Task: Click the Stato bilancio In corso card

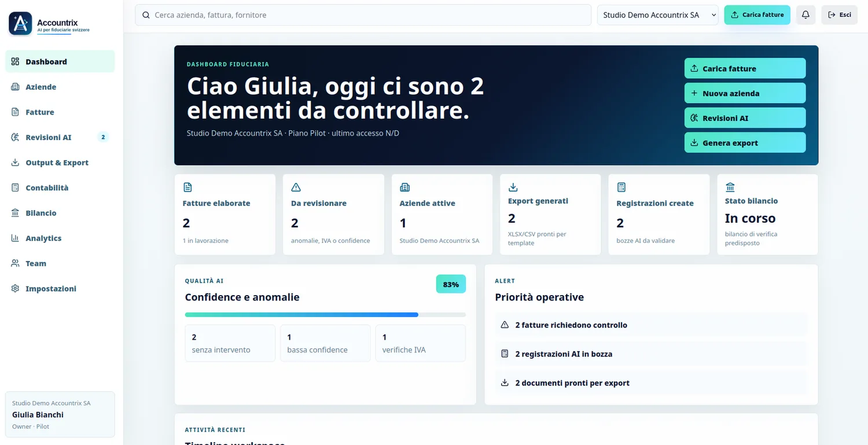Action: [x=767, y=214]
